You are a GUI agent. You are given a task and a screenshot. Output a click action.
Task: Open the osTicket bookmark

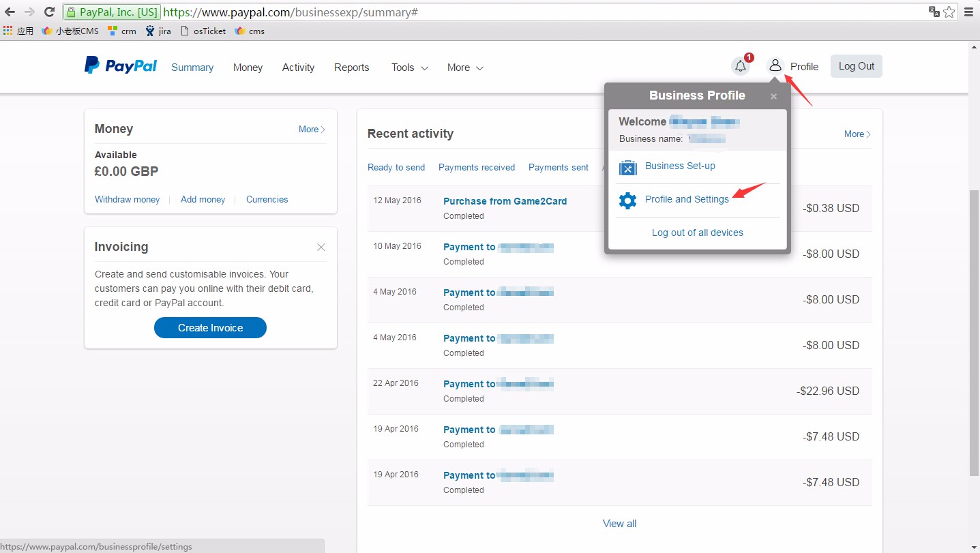pyautogui.click(x=203, y=31)
